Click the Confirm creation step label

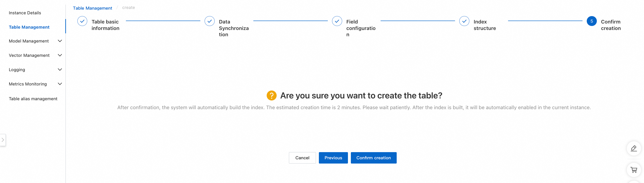click(611, 25)
